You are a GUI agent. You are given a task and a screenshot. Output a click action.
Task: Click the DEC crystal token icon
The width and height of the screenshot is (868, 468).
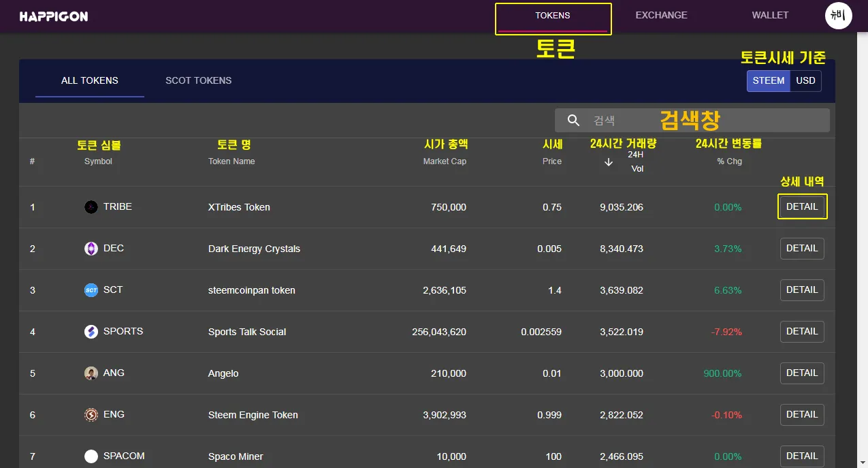(91, 249)
